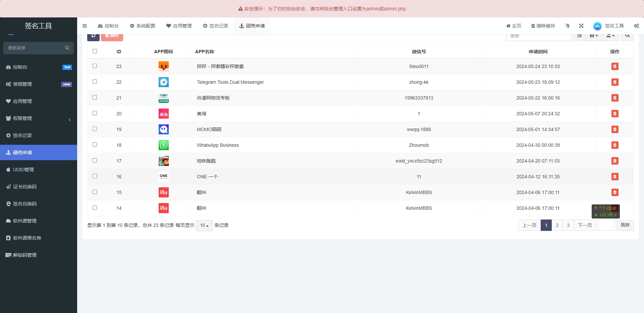Go to page 2 of the records
Screen dimensions: 644x313
click(x=557, y=225)
